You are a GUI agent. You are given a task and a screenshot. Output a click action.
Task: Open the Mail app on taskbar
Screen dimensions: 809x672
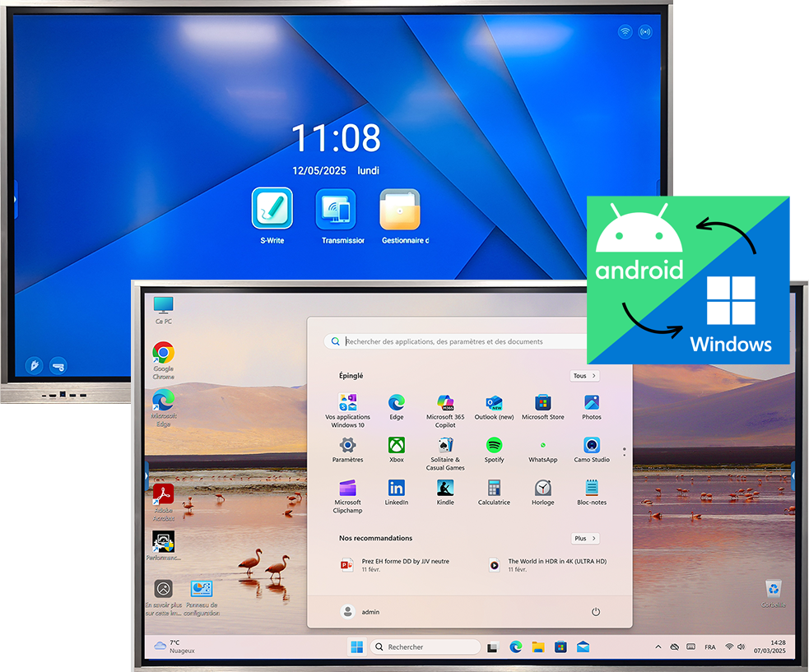[583, 647]
